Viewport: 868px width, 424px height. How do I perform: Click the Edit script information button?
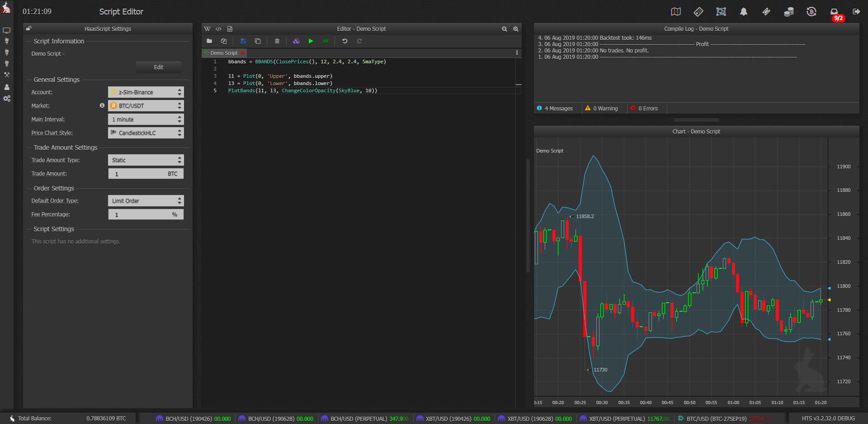pos(159,67)
